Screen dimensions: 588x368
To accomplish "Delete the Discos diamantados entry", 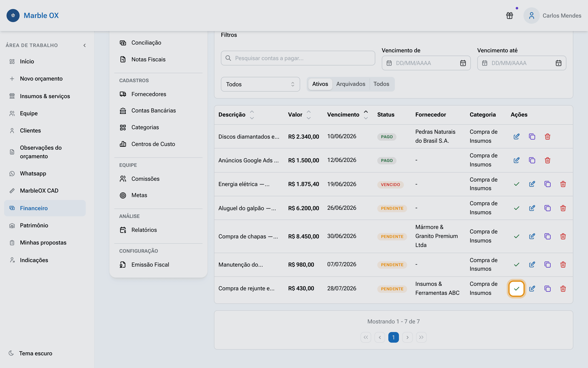I will point(547,137).
